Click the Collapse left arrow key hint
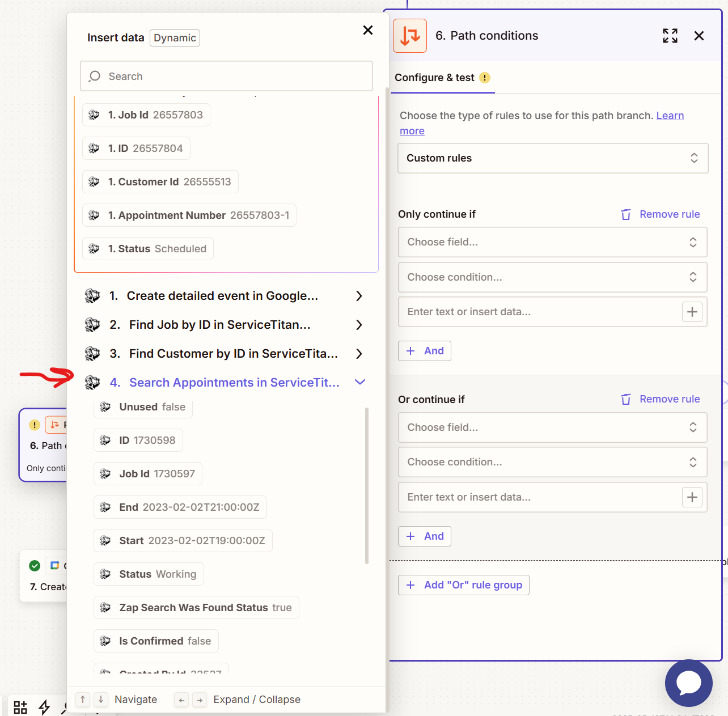 (181, 700)
